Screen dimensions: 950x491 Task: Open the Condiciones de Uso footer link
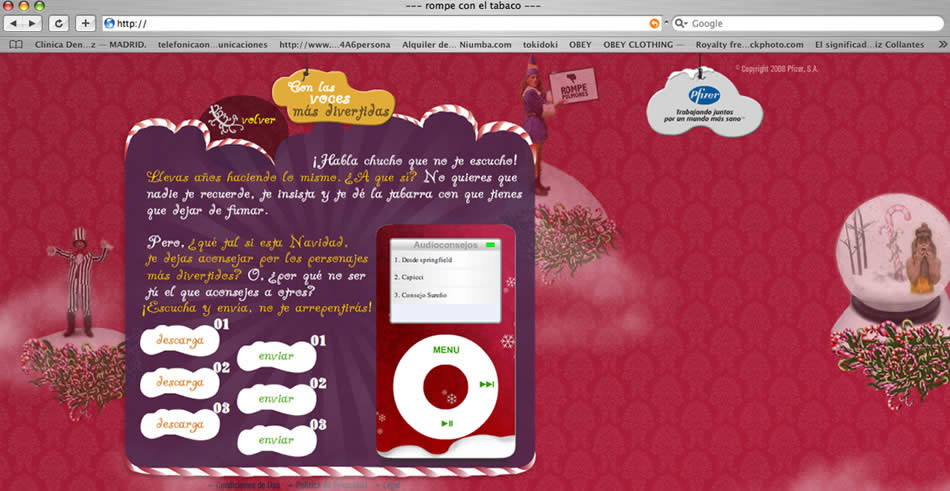click(x=245, y=485)
